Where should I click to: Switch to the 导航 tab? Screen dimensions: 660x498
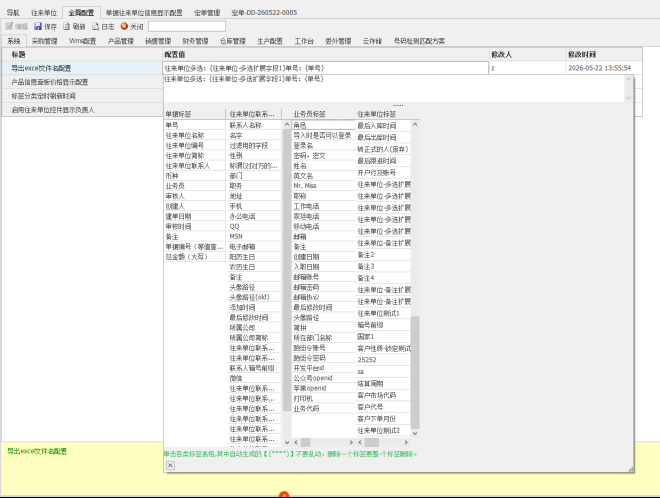point(13,13)
